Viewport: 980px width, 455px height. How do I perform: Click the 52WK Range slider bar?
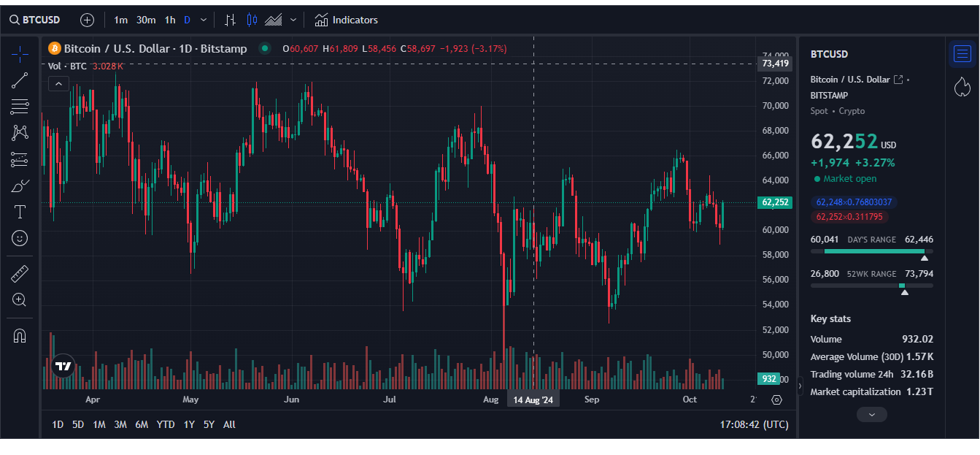pos(872,286)
